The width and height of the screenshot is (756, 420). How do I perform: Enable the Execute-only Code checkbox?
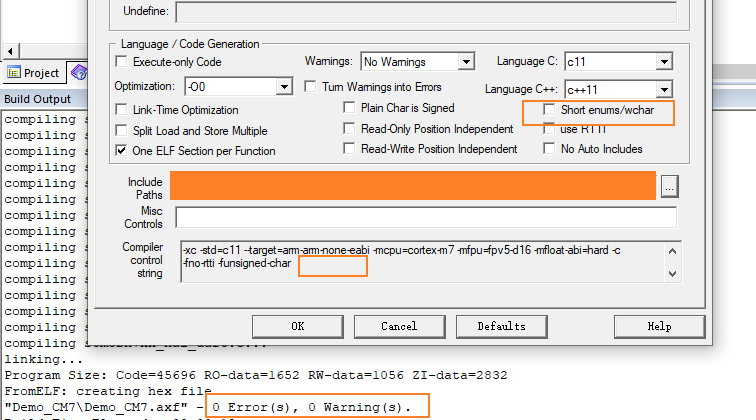(122, 62)
